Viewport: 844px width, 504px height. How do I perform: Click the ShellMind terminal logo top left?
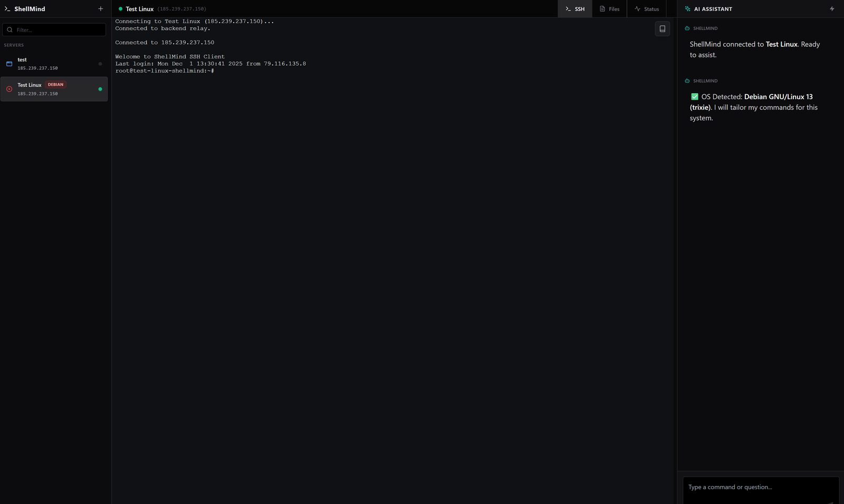click(x=7, y=8)
